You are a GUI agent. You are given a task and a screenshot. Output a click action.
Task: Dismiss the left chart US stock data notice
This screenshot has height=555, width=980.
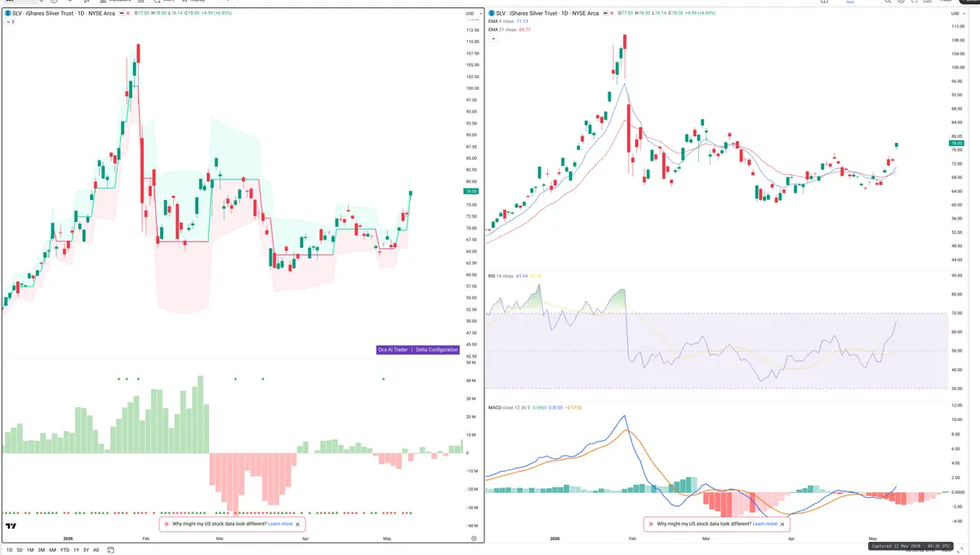tap(298, 524)
